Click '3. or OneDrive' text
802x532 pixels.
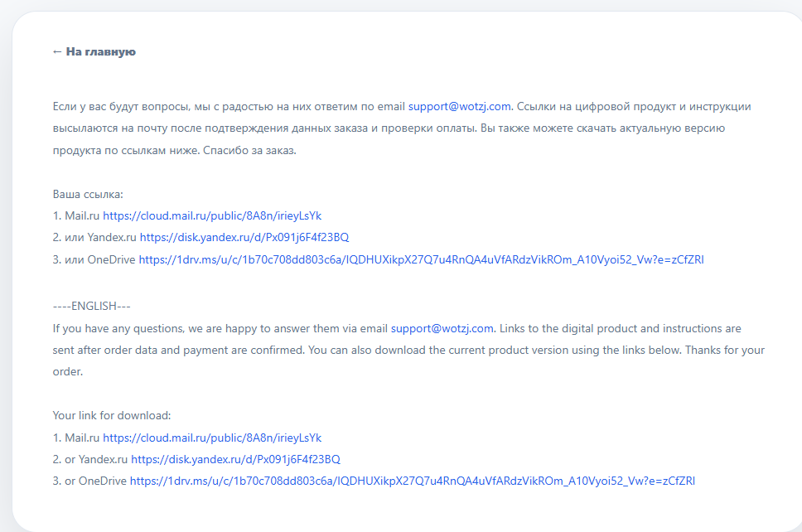click(x=89, y=481)
